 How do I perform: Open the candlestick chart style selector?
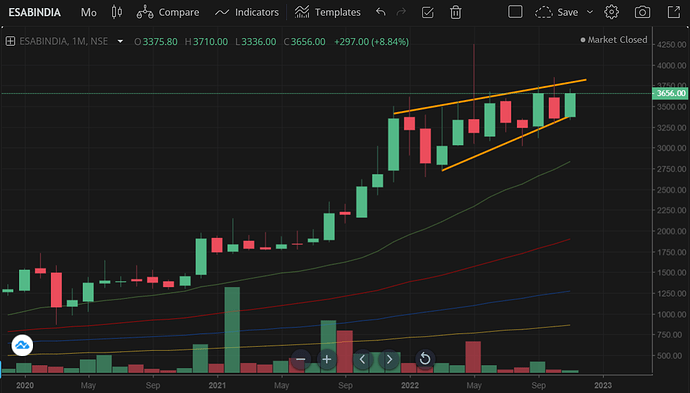(117, 12)
